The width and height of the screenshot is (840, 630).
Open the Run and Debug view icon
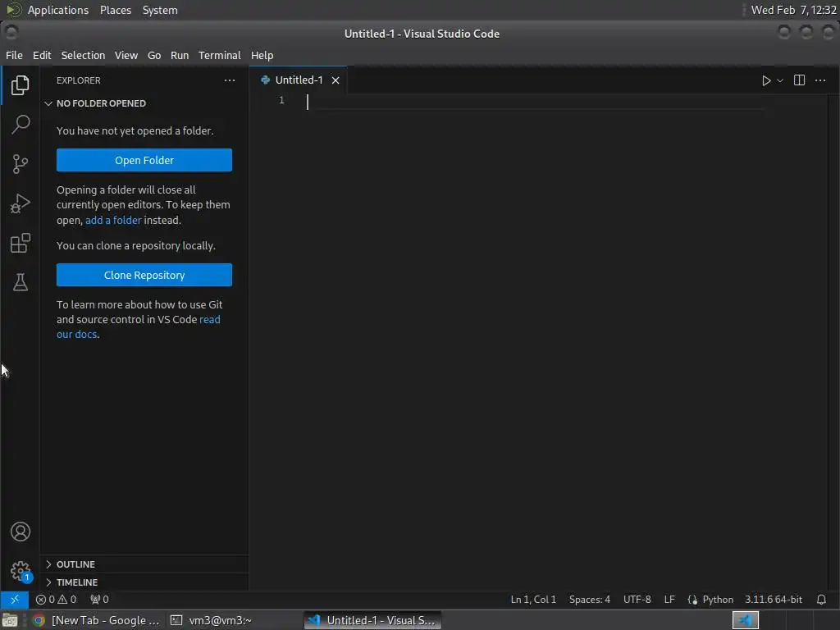(x=20, y=203)
